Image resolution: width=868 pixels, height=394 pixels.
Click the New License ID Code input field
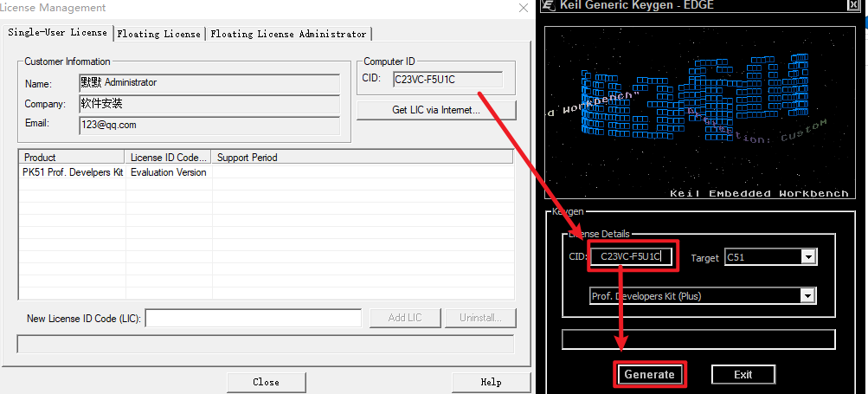point(254,318)
